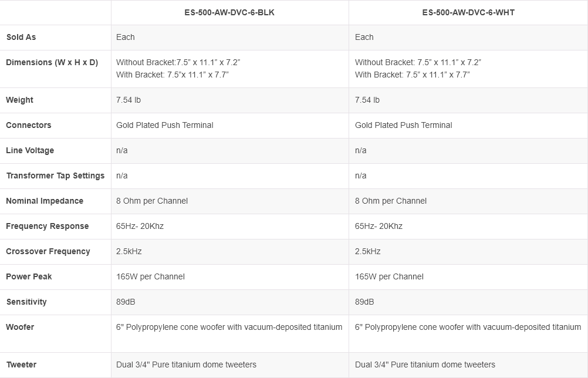Select the Nominal Impedance row label
588x378 pixels.
[45, 201]
